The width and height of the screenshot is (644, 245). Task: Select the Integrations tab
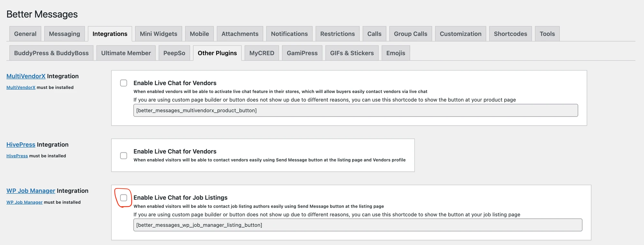[x=110, y=34]
